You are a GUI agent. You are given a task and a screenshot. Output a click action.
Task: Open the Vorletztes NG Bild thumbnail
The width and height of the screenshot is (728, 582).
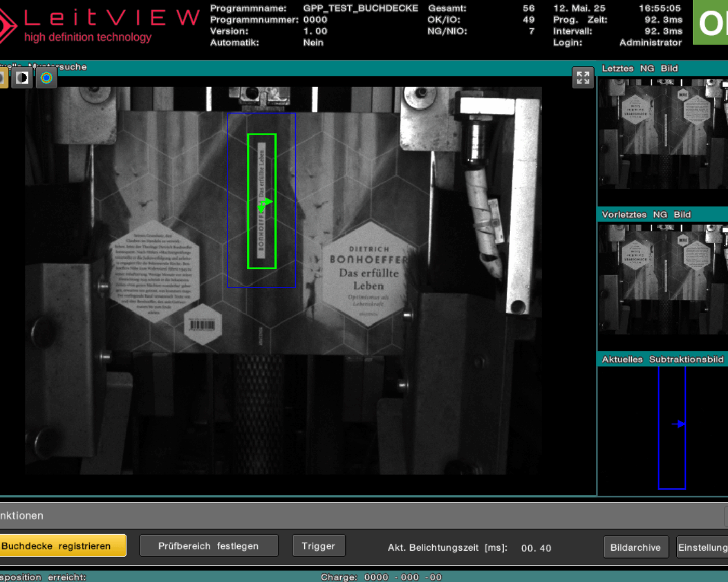[x=663, y=280]
